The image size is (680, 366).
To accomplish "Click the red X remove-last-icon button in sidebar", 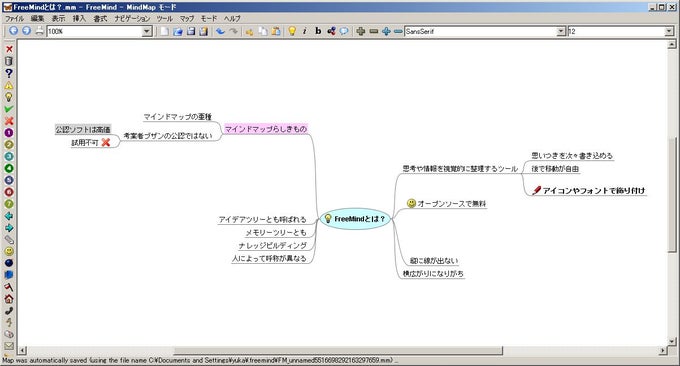I will click(9, 49).
